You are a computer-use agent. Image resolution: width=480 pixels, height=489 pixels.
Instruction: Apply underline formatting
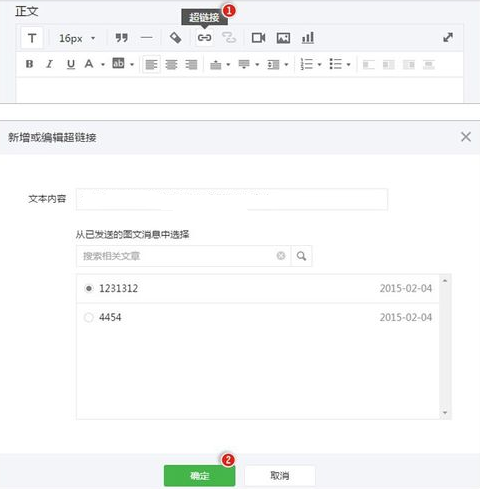[71, 64]
